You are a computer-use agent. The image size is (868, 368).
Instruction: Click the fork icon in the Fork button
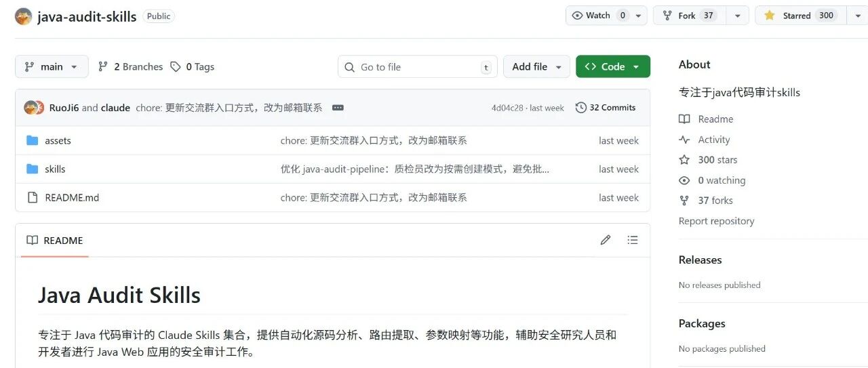667,16
